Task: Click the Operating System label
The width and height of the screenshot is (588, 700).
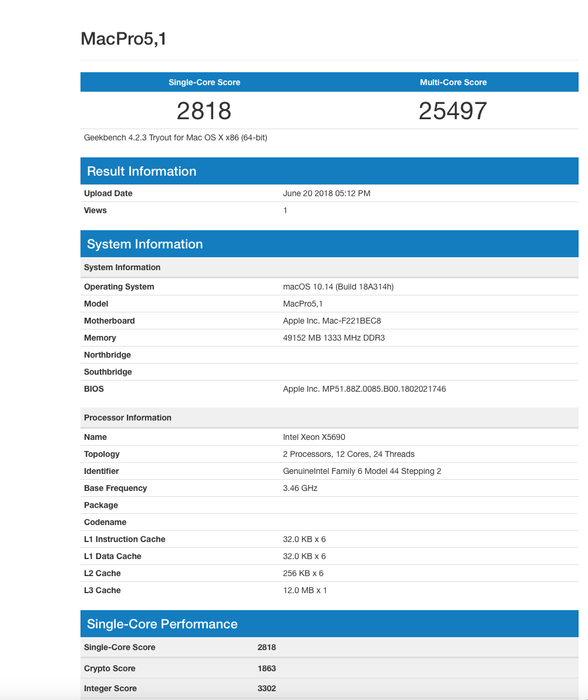Action: tap(119, 287)
